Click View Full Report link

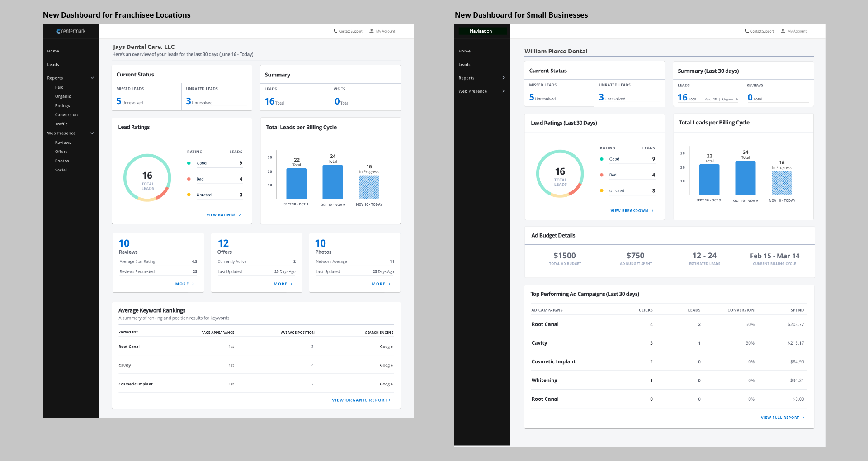pos(783,418)
